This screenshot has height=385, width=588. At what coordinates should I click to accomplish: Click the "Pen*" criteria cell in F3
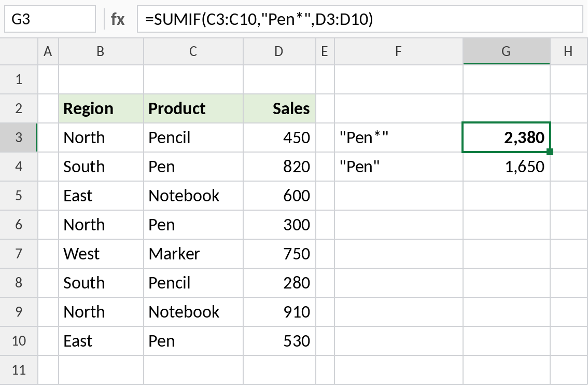(x=399, y=137)
